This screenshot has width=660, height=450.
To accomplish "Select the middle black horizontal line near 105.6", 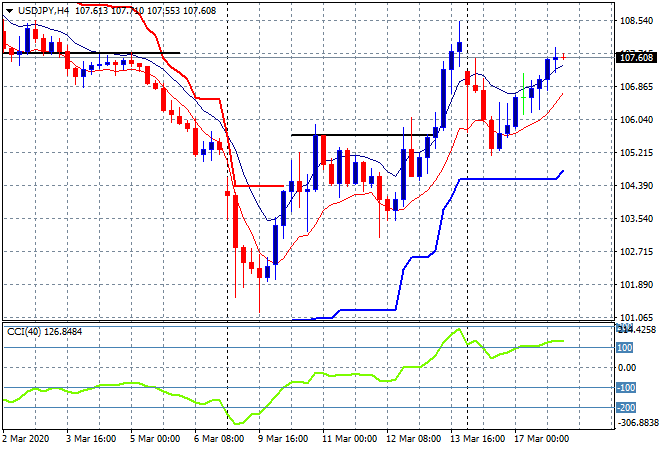I will pos(360,134).
